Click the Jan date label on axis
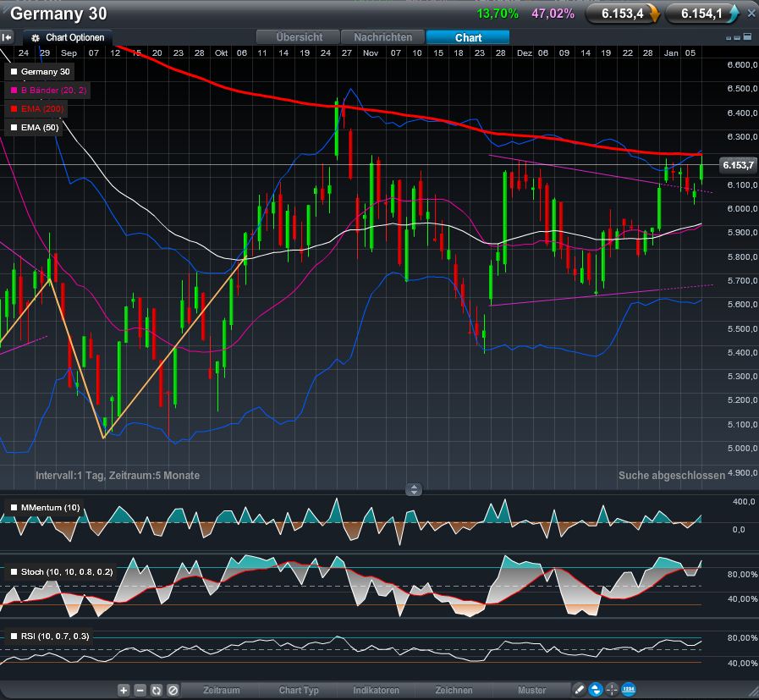 [670, 53]
